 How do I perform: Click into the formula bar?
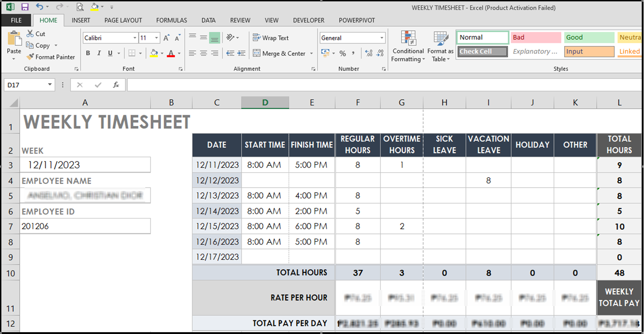(x=385, y=85)
